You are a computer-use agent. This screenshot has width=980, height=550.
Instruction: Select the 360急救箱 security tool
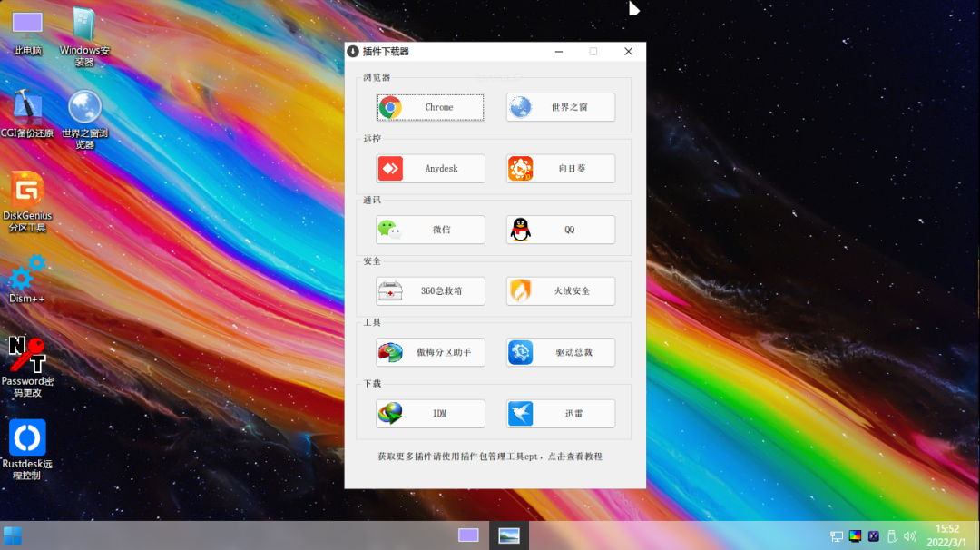(430, 291)
